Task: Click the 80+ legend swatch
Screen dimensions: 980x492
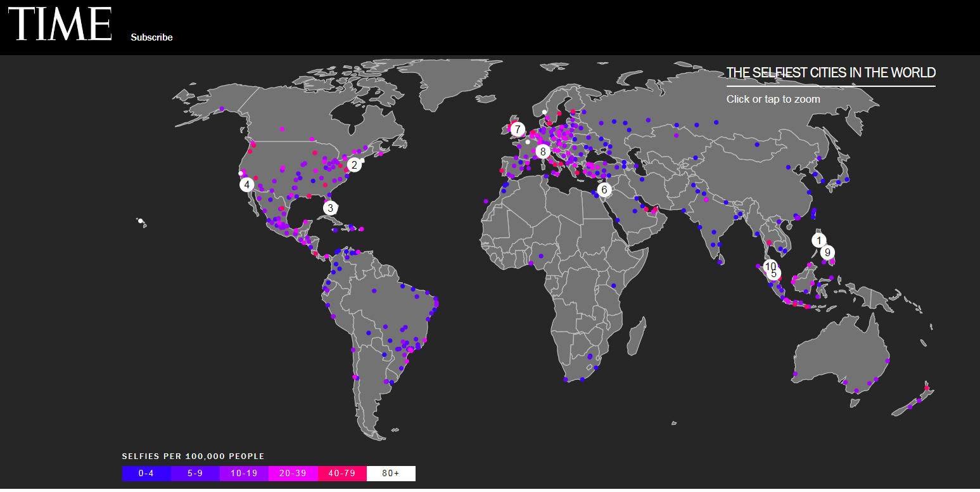Action: [x=391, y=474]
